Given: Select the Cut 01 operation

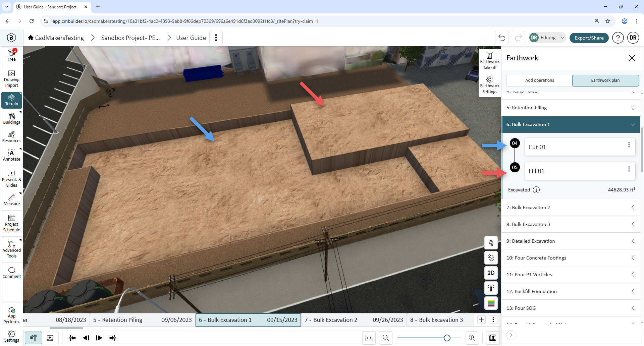Looking at the screenshot, I should pyautogui.click(x=580, y=147).
